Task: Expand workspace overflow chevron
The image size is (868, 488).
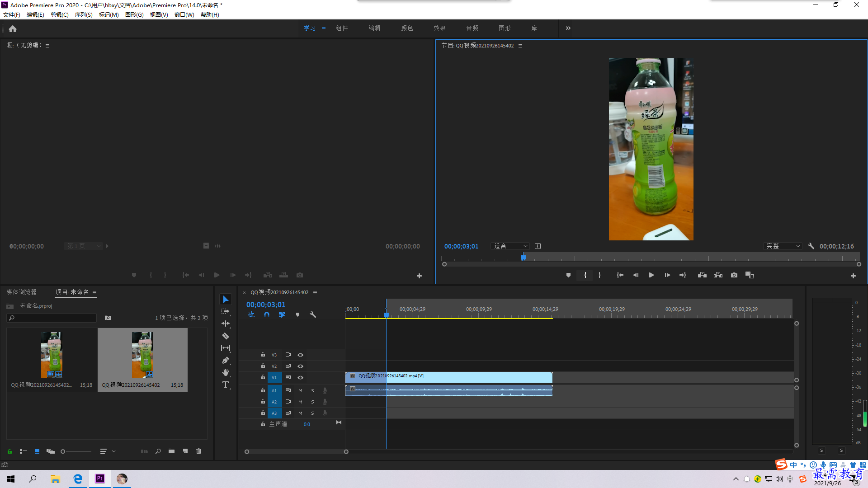Action: (x=568, y=28)
